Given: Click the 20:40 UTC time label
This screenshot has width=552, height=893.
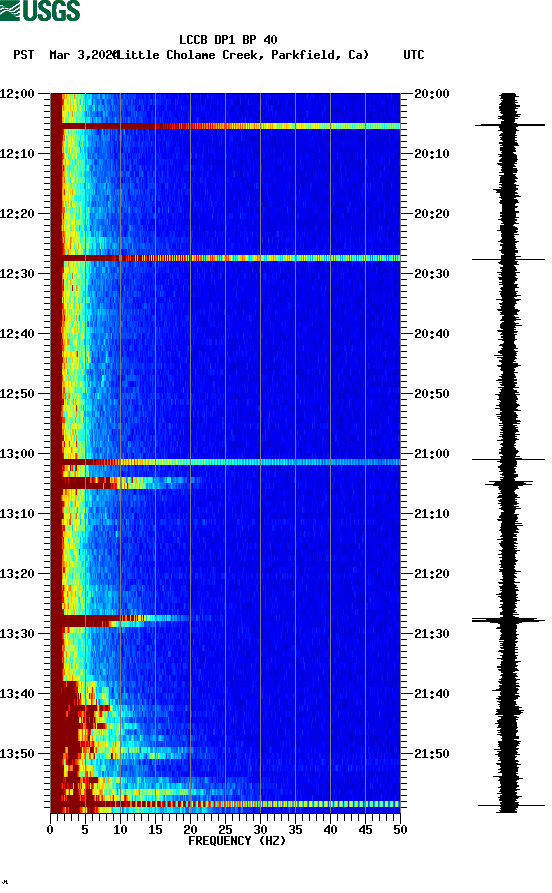Looking at the screenshot, I should (432, 334).
